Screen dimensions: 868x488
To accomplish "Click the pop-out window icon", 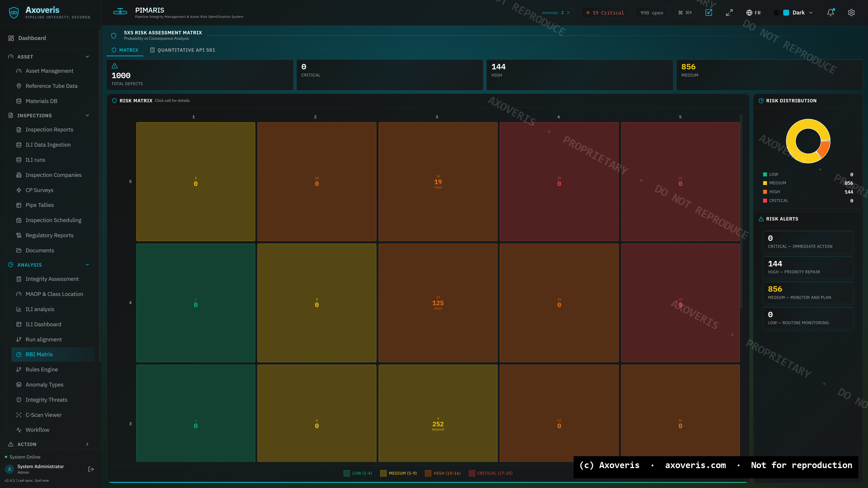I will tap(709, 13).
